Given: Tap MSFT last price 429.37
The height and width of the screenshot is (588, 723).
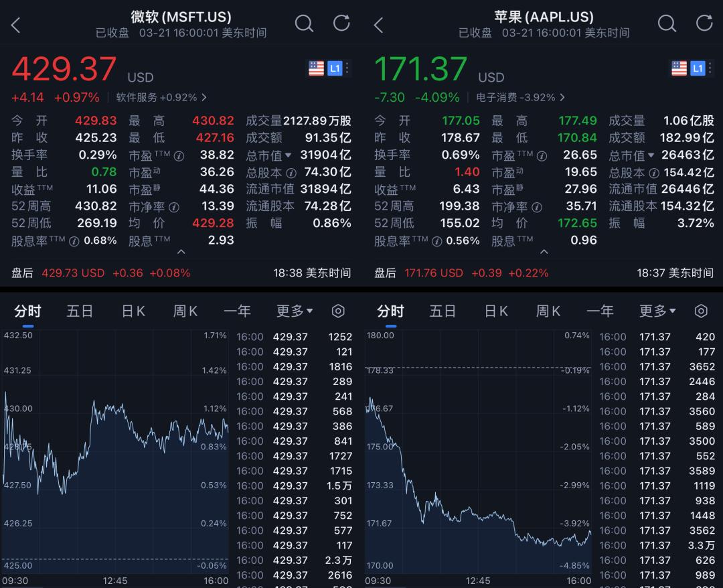Looking at the screenshot, I should 64,69.
